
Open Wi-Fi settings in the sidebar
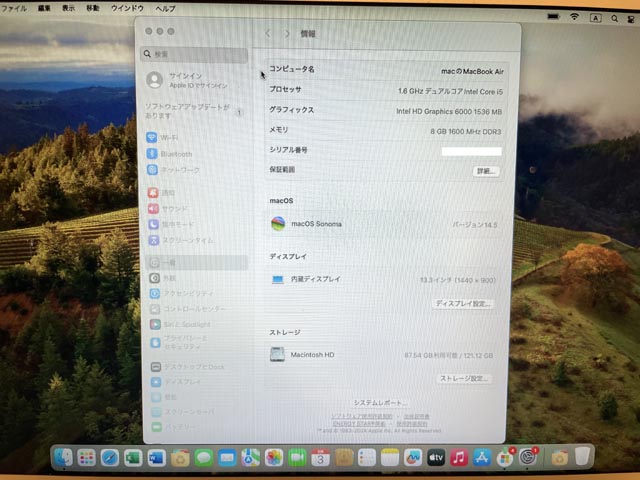[168, 138]
